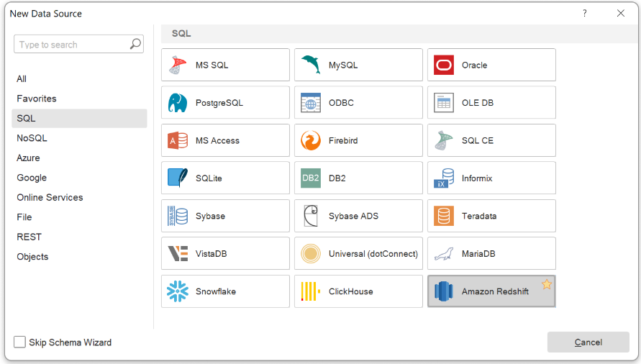
Task: Choose the ODBC globe table icon
Action: [x=311, y=103]
